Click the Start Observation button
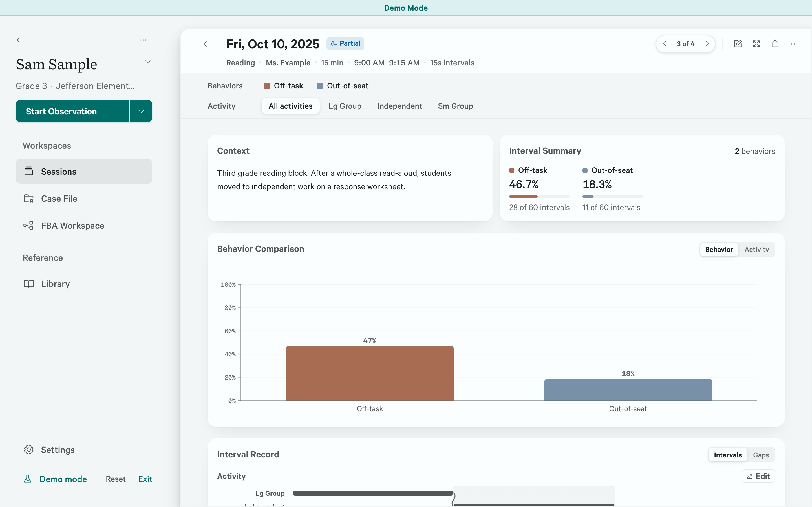The width and height of the screenshot is (812, 507). tap(72, 111)
